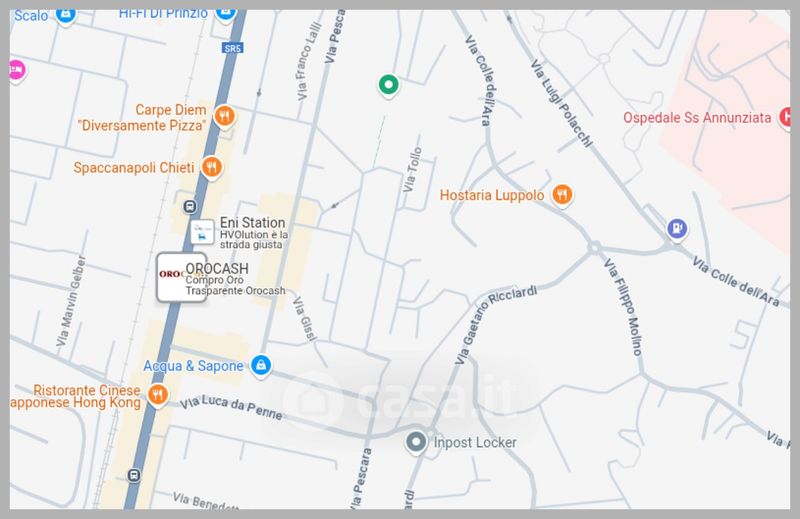Select the Acqua & Sapone shopping pin

(x=261, y=366)
